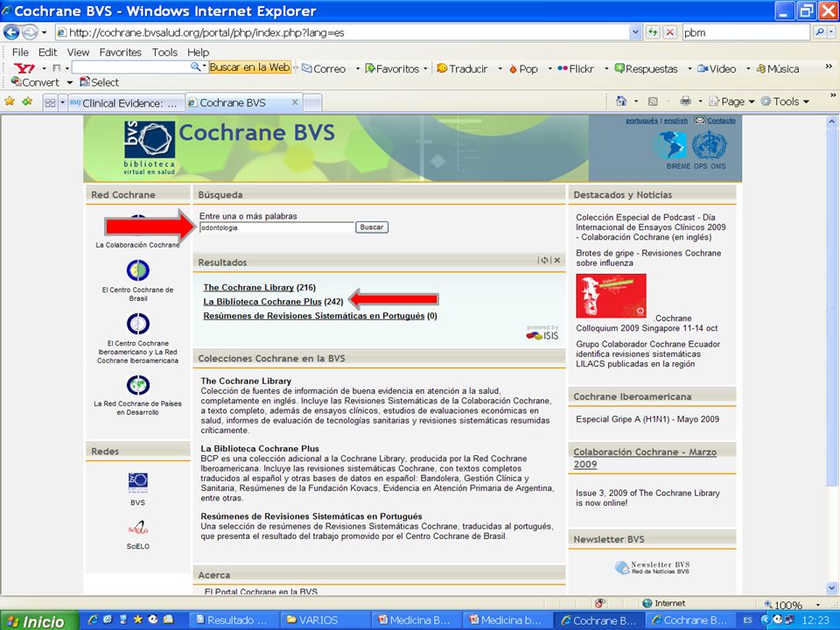Open the recent pages dropdown beside Forward

tap(44, 32)
